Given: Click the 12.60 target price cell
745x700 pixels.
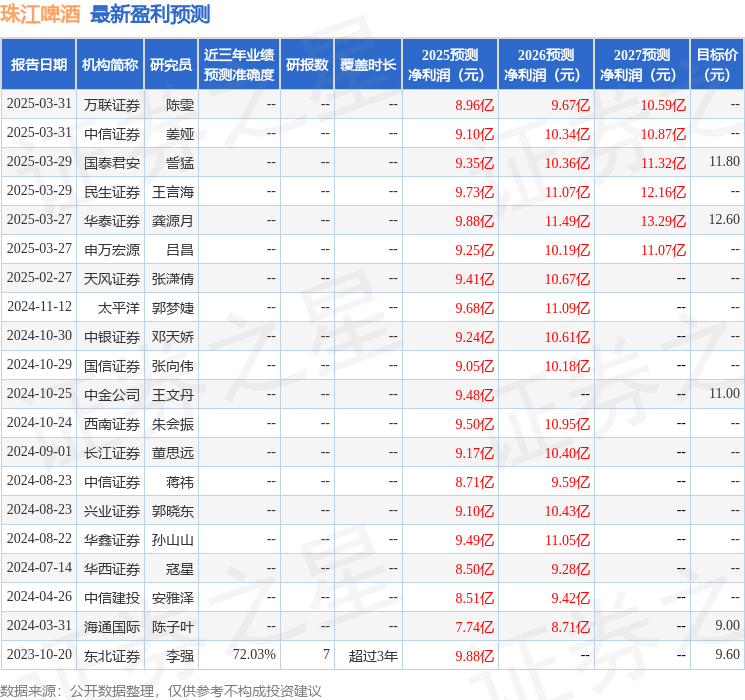Looking at the screenshot, I should pyautogui.click(x=723, y=220).
